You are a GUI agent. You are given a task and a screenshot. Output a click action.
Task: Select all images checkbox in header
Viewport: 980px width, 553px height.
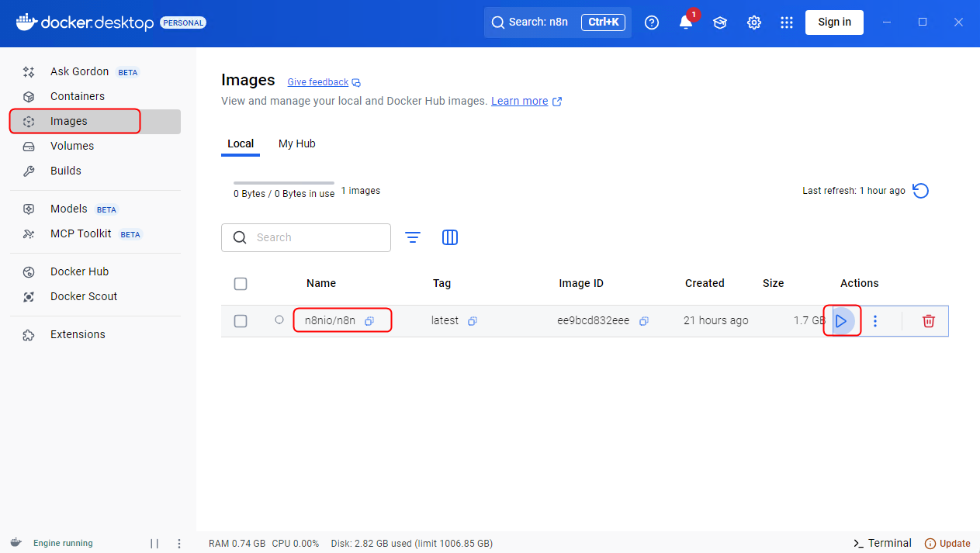241,284
